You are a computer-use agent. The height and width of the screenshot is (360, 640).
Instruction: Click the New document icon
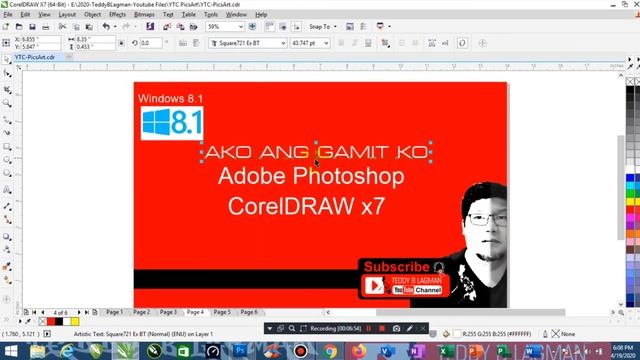click(x=6, y=27)
